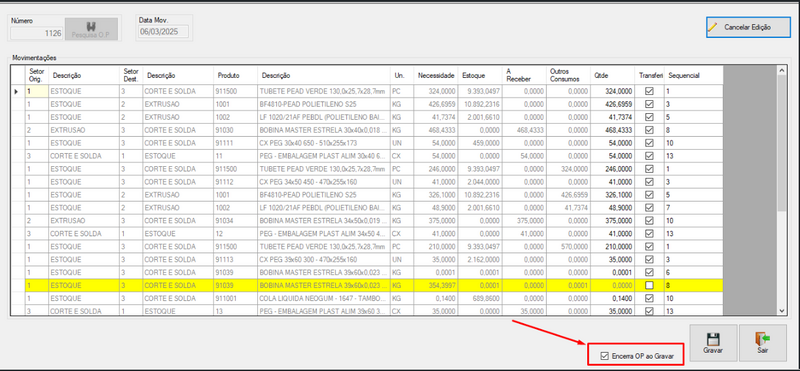Screen dimensions: 800x371
Task: Uncheck Transferi for product 911001 row
Action: [x=649, y=298]
